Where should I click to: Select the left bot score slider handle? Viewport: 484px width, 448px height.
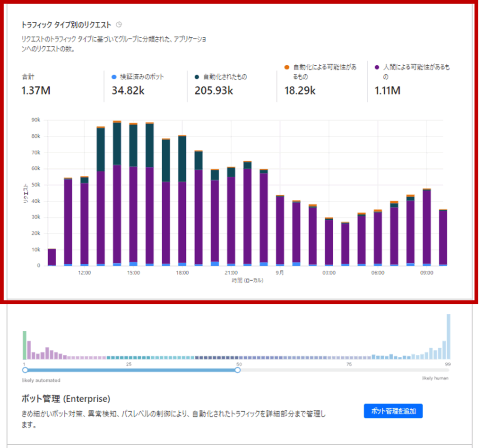(x=25, y=370)
